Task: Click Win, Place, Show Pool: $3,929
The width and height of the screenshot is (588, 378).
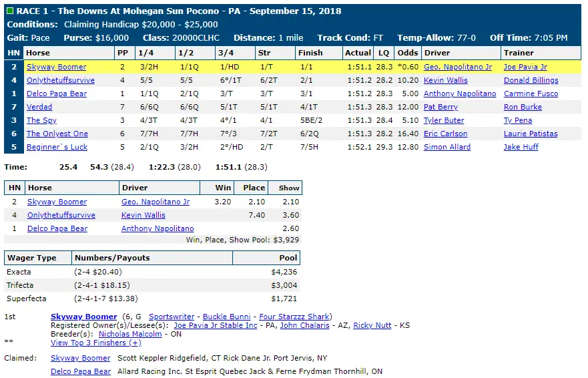Action: (243, 240)
